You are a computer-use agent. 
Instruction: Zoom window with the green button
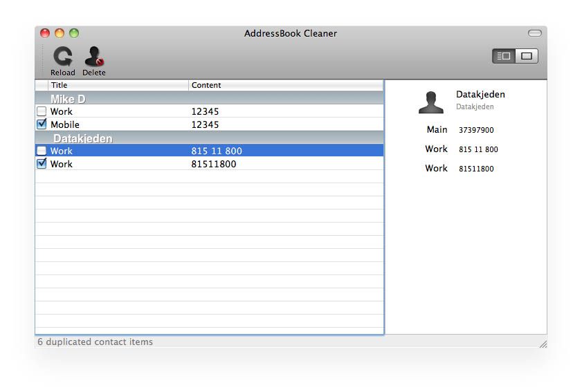74,33
